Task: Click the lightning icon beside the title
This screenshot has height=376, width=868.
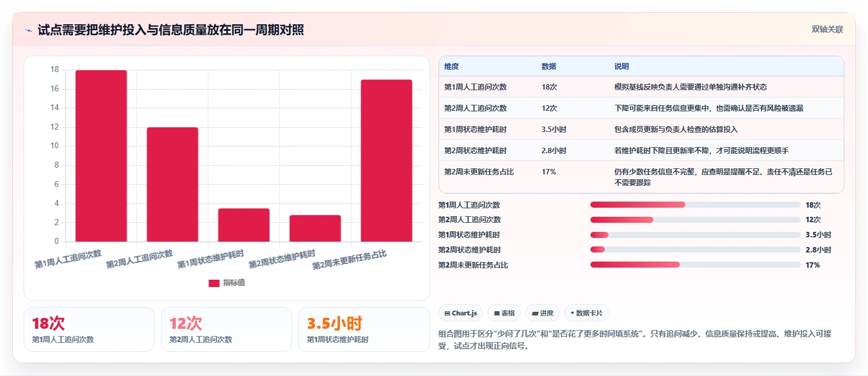Action: 28,30
